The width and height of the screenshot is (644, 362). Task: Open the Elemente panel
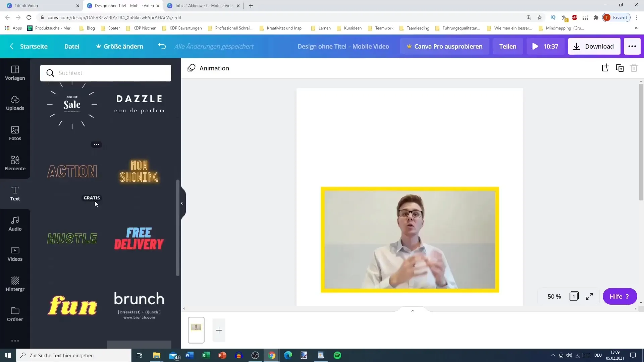(15, 163)
